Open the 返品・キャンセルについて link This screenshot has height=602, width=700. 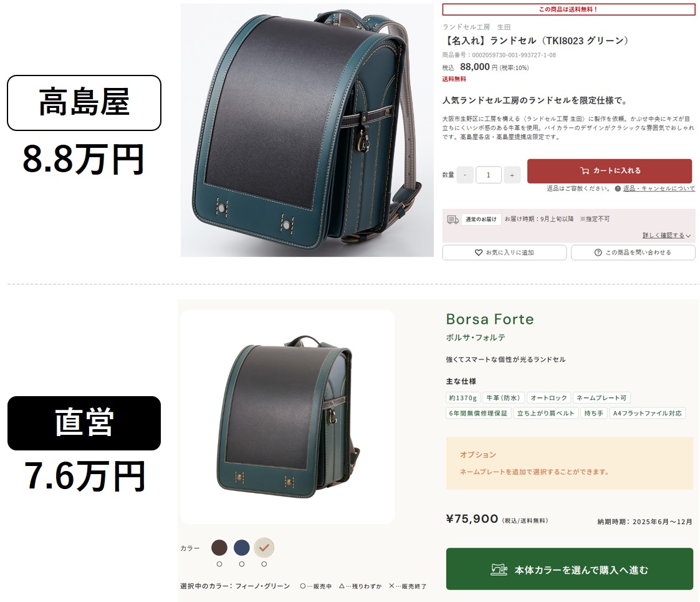tap(659, 188)
